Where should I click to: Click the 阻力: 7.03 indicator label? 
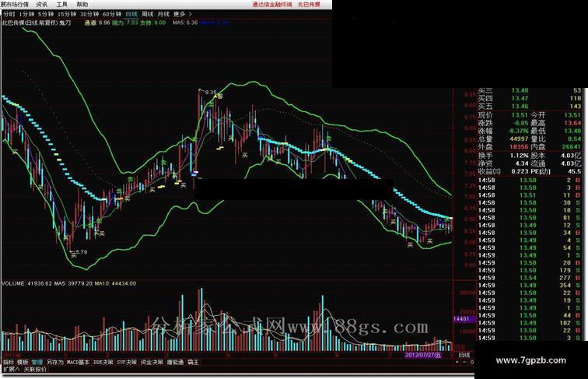(125, 23)
